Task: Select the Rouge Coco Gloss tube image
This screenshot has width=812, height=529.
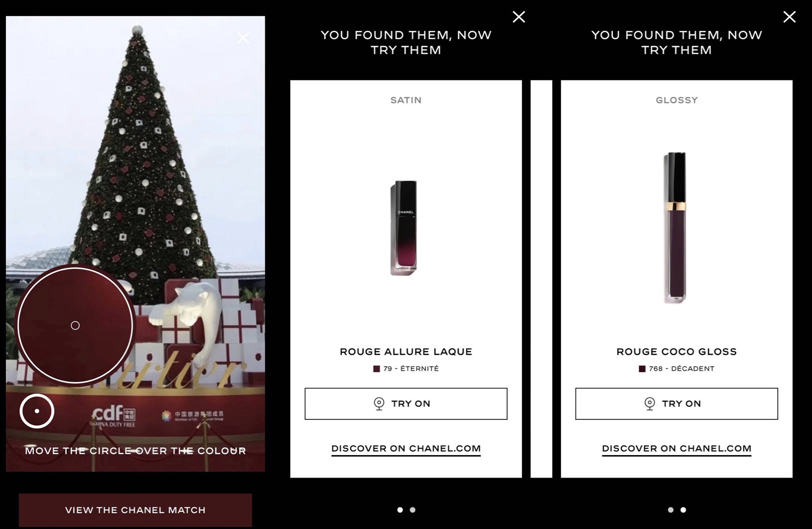Action: coord(675,228)
